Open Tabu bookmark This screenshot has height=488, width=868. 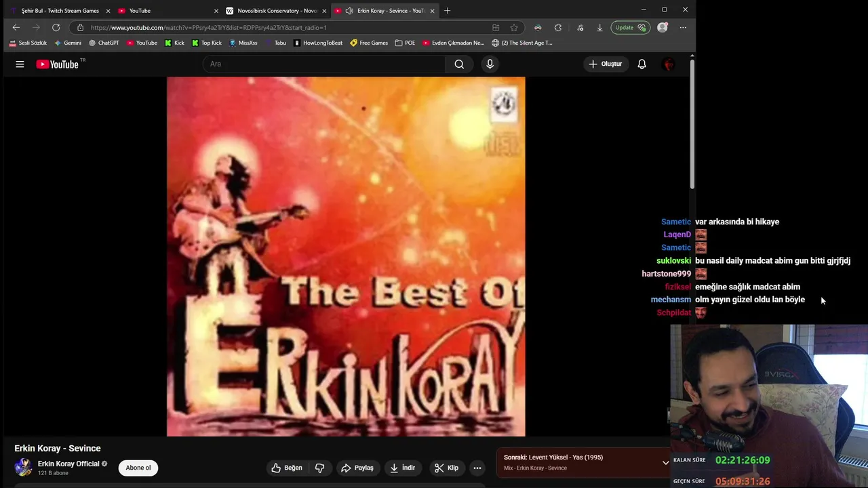pos(275,43)
